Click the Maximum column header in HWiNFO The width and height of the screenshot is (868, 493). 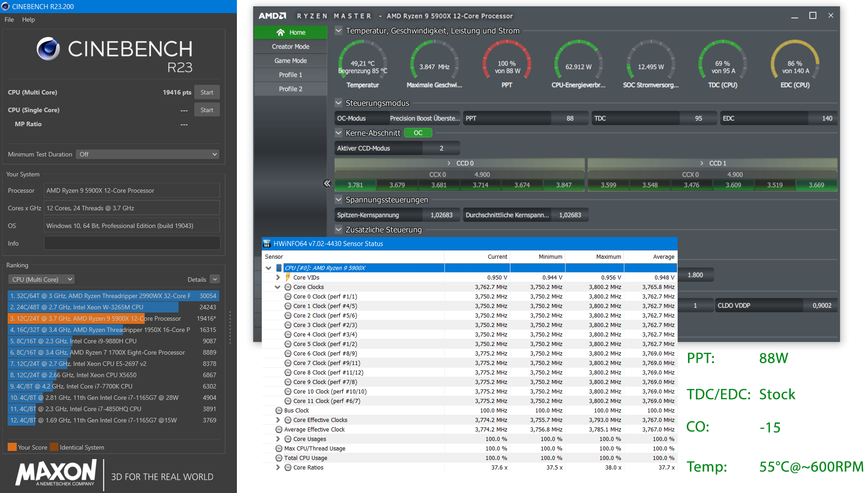click(x=594, y=256)
